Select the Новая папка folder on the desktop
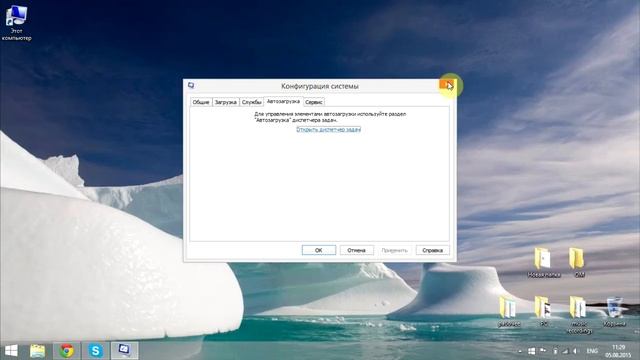Viewport: 640px width, 360px height. tap(544, 262)
